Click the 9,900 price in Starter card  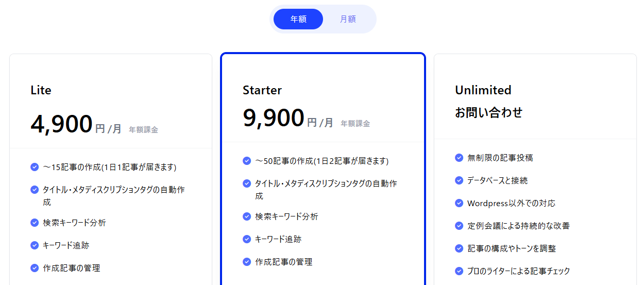(x=274, y=118)
